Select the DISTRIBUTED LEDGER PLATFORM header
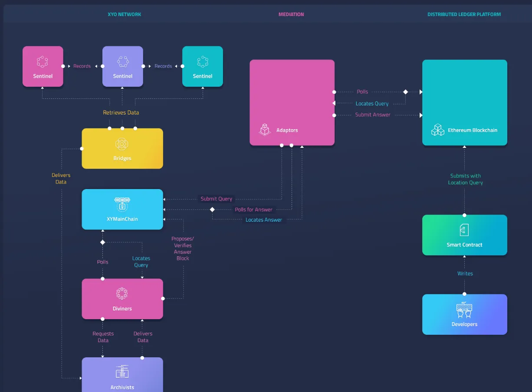The height and width of the screenshot is (392, 532). pyautogui.click(x=464, y=14)
